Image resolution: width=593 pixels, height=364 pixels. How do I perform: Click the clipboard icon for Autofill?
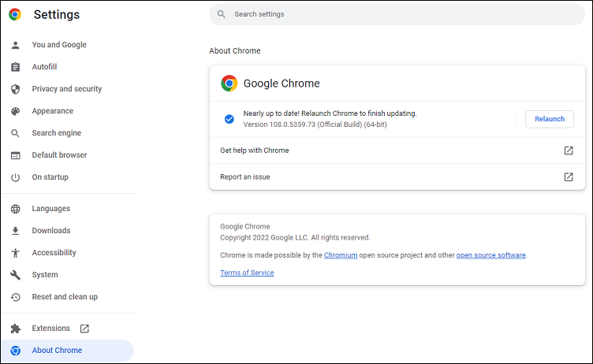coord(15,67)
